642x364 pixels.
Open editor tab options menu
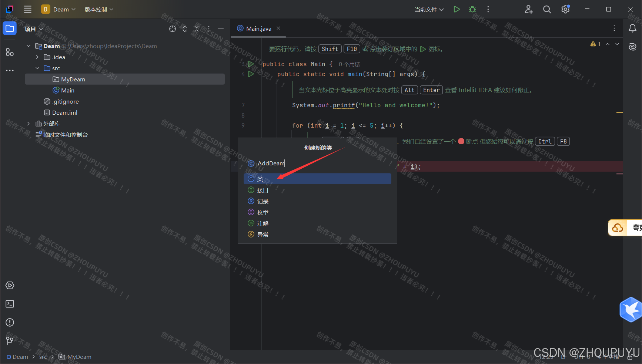(614, 28)
